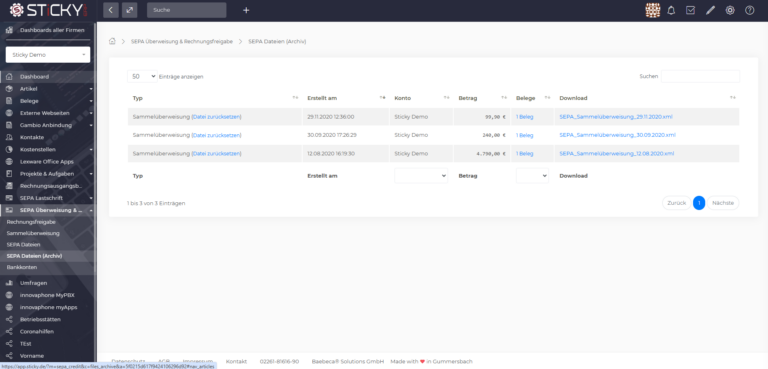Click the back arrow button in top bar
Viewport: 768px width, 369px height.
click(x=111, y=10)
